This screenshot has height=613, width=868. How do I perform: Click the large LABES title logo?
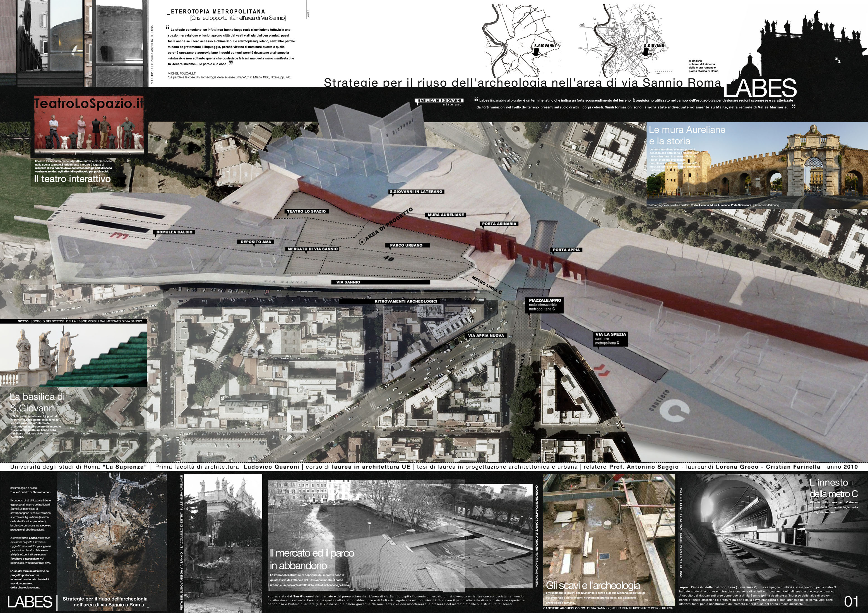(761, 88)
